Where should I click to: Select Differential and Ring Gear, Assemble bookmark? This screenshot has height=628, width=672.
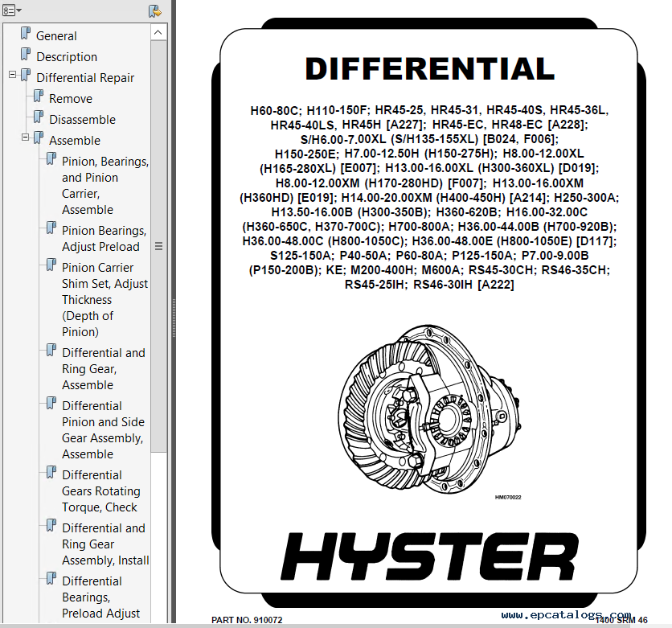pos(104,369)
